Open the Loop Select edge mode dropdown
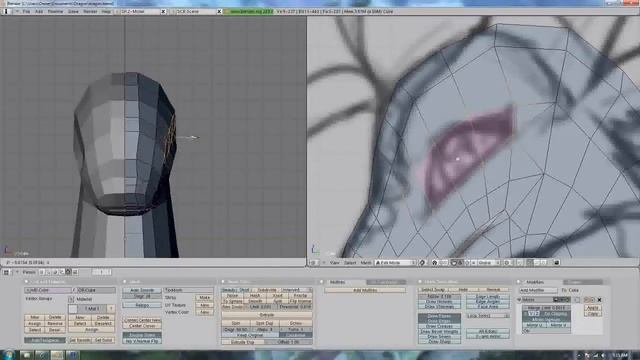Image resolution: width=640 pixels, height=360 pixels. coord(488,316)
